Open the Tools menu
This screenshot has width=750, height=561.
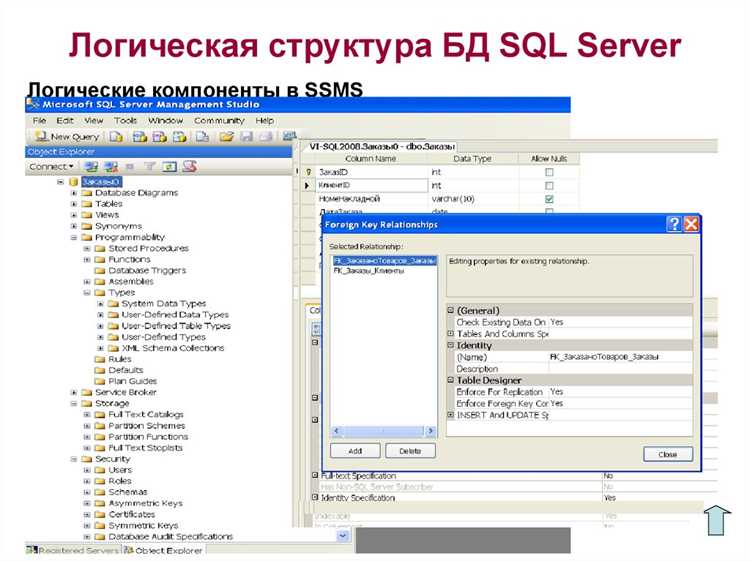[x=125, y=121]
